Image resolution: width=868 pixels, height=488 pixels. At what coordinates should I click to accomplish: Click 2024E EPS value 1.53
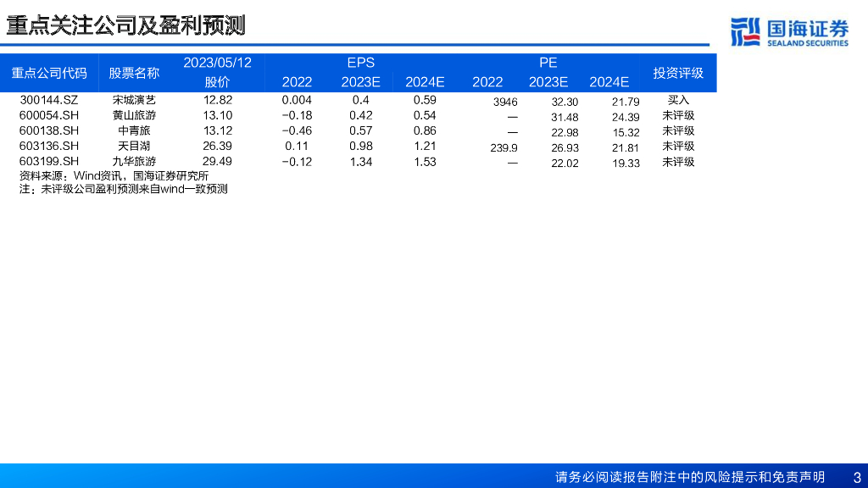point(426,162)
